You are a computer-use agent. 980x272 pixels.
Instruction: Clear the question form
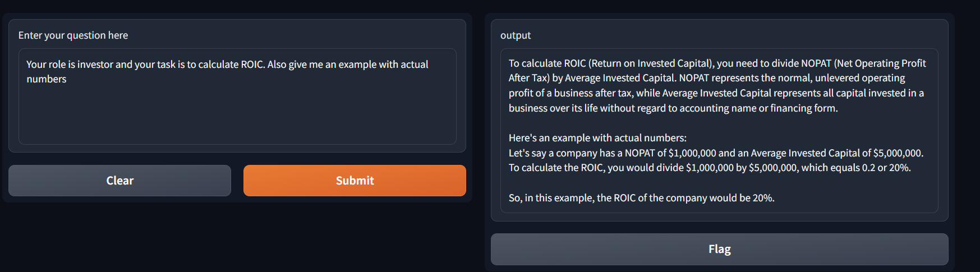119,181
